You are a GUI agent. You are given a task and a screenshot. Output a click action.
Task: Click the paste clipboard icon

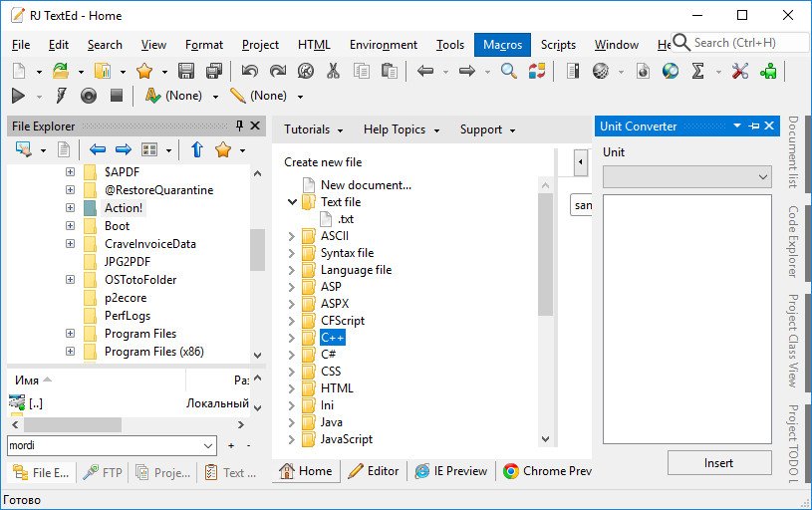click(x=390, y=71)
